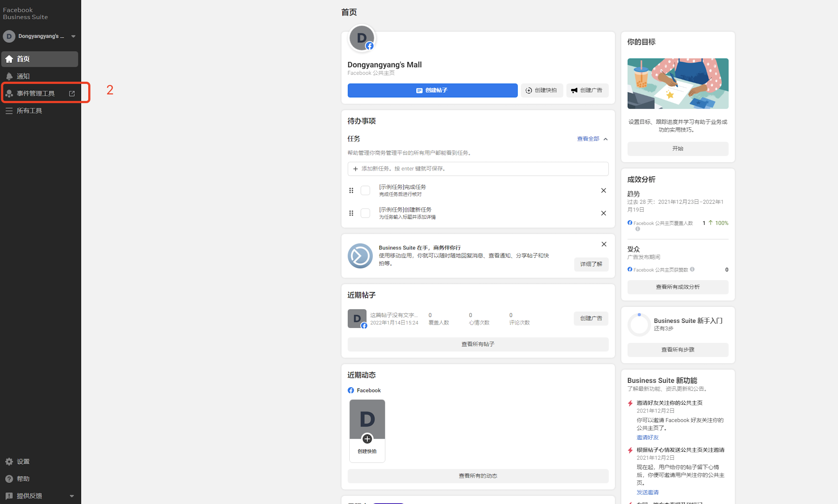Click the 你的目标 illustration image

tap(678, 84)
